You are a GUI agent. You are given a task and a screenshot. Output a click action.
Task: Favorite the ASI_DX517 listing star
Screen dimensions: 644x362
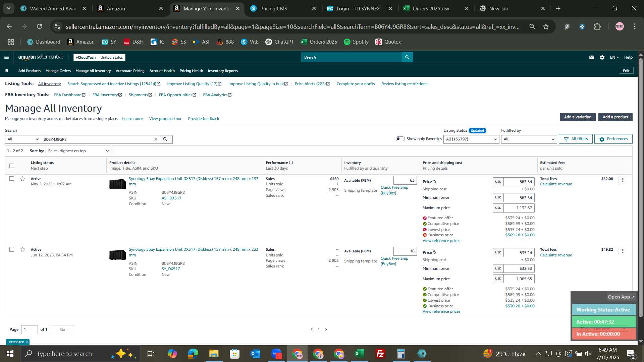click(22, 179)
